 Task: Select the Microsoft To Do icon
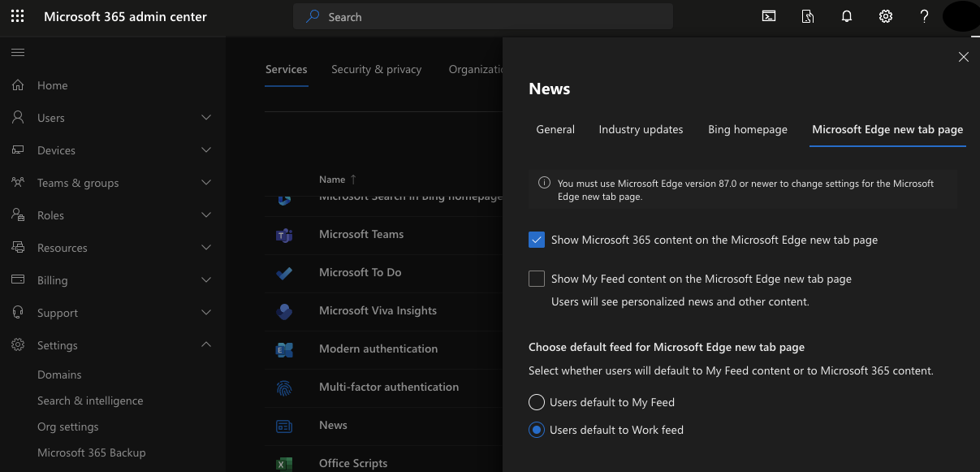click(285, 273)
